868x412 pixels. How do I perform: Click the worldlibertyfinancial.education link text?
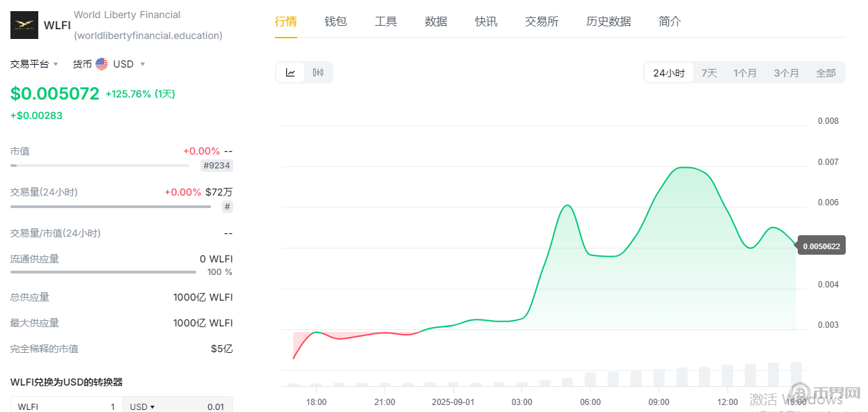pos(148,35)
